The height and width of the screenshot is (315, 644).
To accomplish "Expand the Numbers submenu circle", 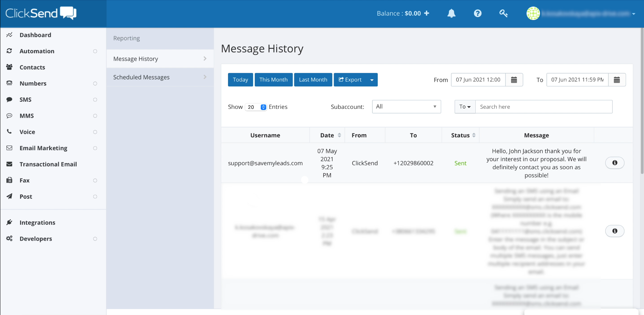I will [95, 83].
